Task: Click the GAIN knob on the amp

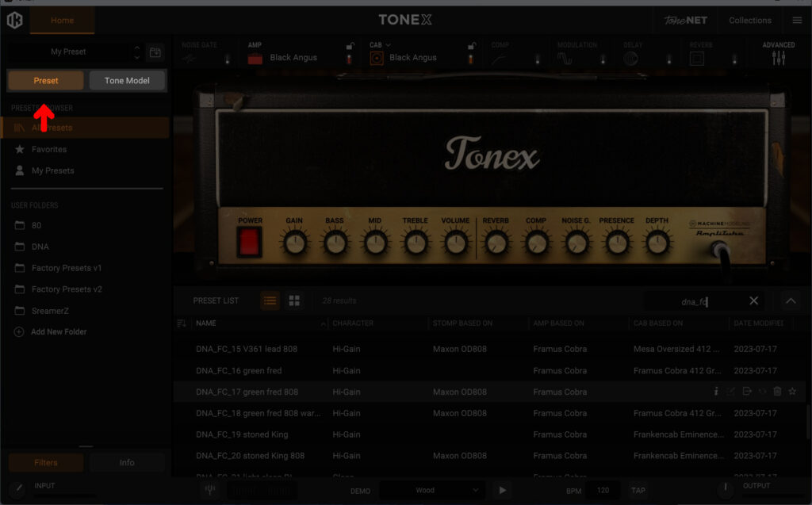Action: coord(294,243)
